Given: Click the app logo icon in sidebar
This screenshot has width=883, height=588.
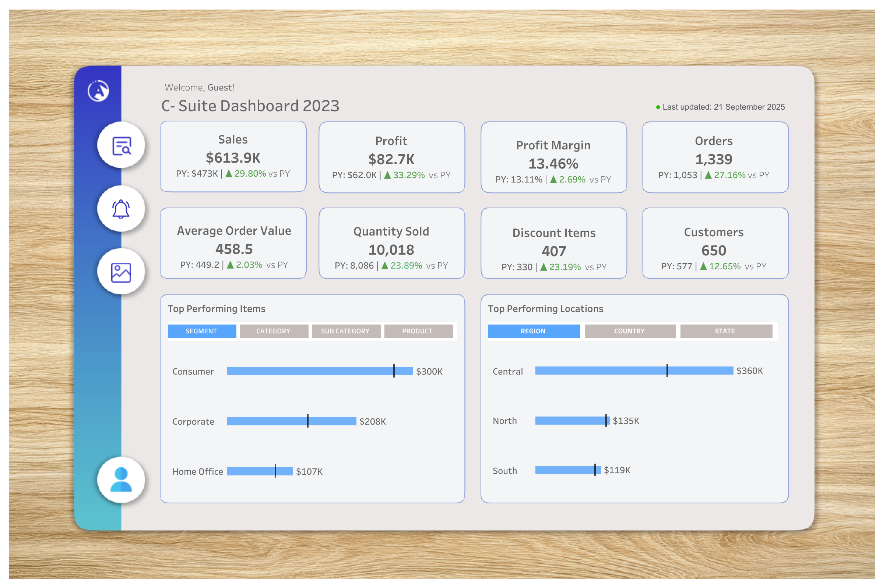Looking at the screenshot, I should (98, 91).
